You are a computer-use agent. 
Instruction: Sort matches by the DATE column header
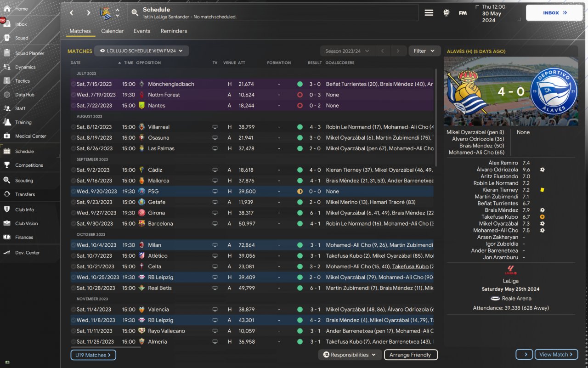pyautogui.click(x=75, y=62)
